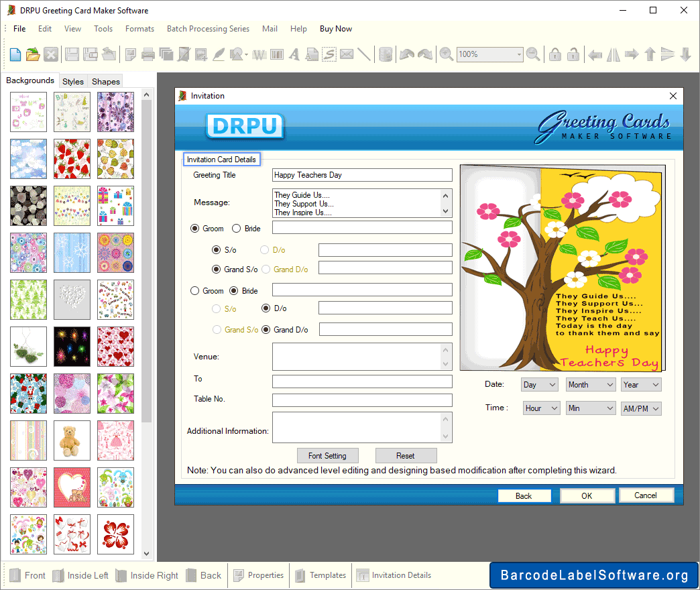Click the Venue text area

(362, 357)
